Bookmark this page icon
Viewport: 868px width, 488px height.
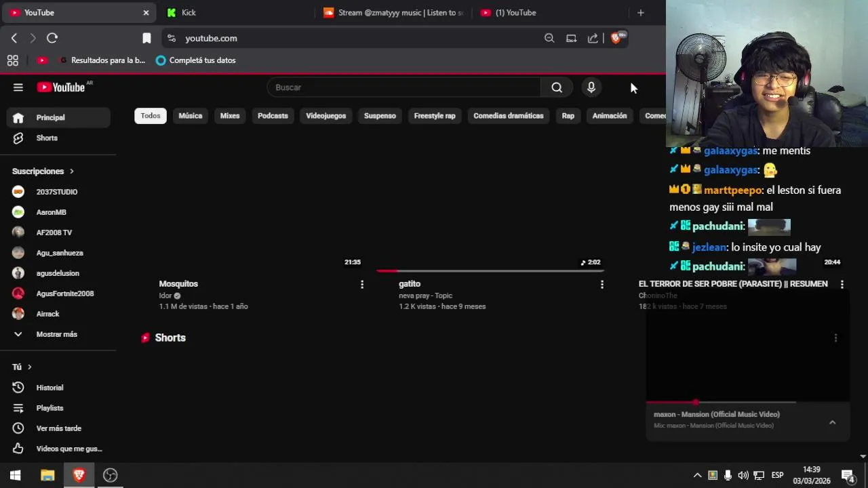tap(146, 39)
